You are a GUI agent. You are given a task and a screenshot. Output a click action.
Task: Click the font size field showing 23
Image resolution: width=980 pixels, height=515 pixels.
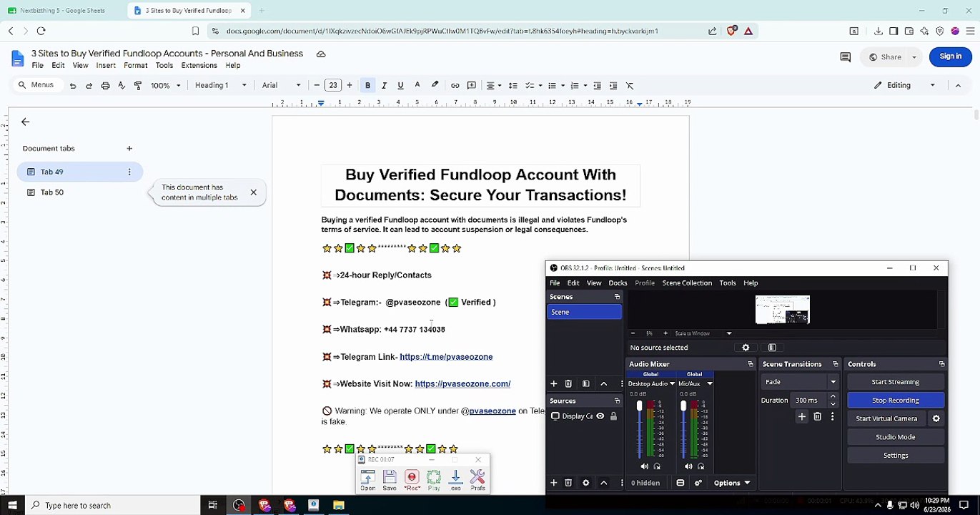click(x=333, y=86)
